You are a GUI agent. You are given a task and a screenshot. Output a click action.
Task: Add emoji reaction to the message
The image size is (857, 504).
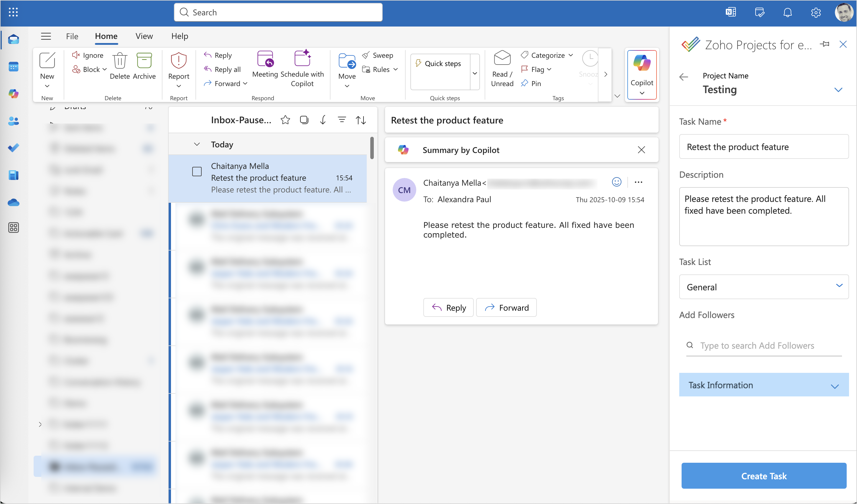pos(616,182)
